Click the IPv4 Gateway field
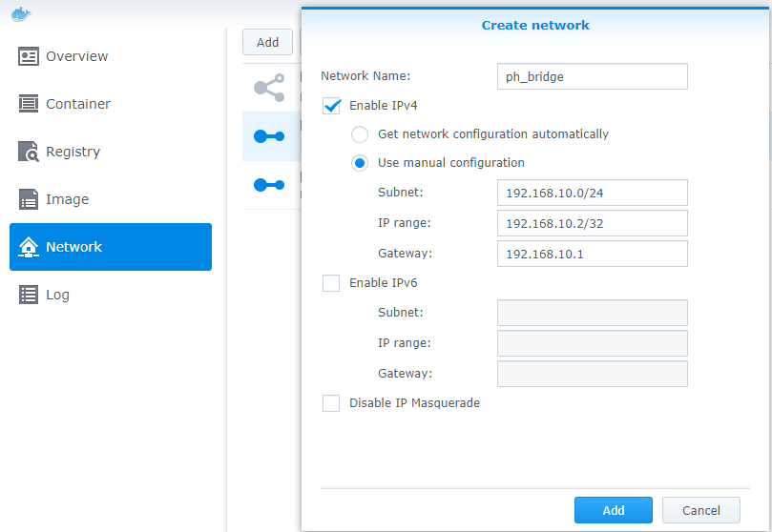The height and width of the screenshot is (532, 772). pos(593,254)
